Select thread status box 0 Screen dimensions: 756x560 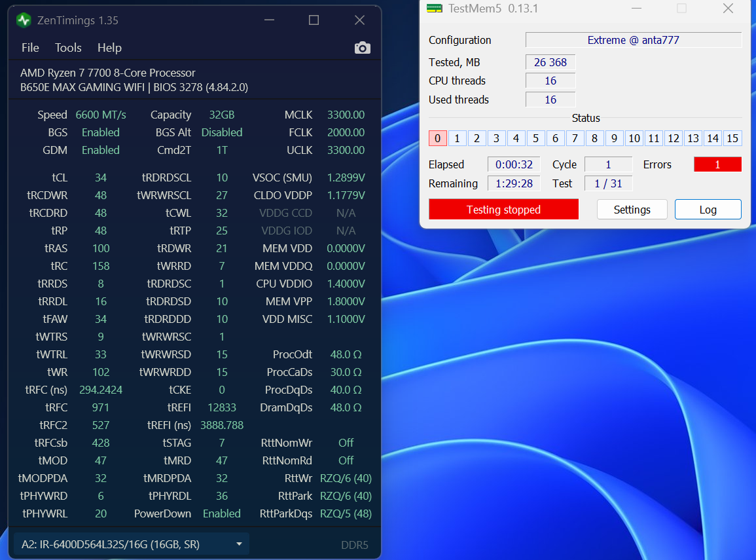(437, 138)
